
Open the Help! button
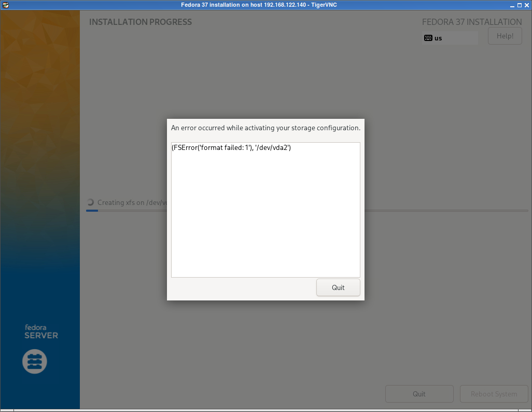(x=505, y=36)
